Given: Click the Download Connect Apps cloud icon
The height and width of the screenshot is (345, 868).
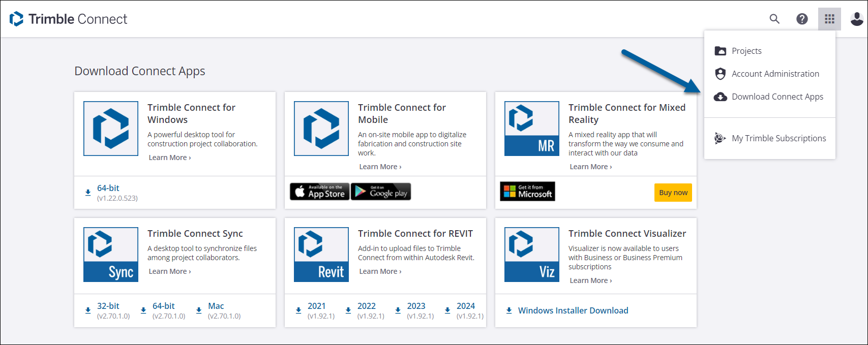Looking at the screenshot, I should click(720, 97).
